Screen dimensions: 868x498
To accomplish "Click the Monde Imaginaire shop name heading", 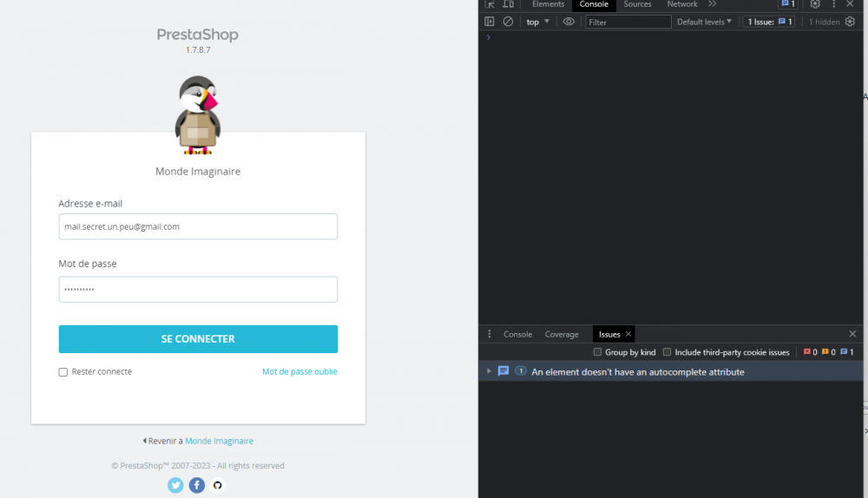I will tap(198, 172).
